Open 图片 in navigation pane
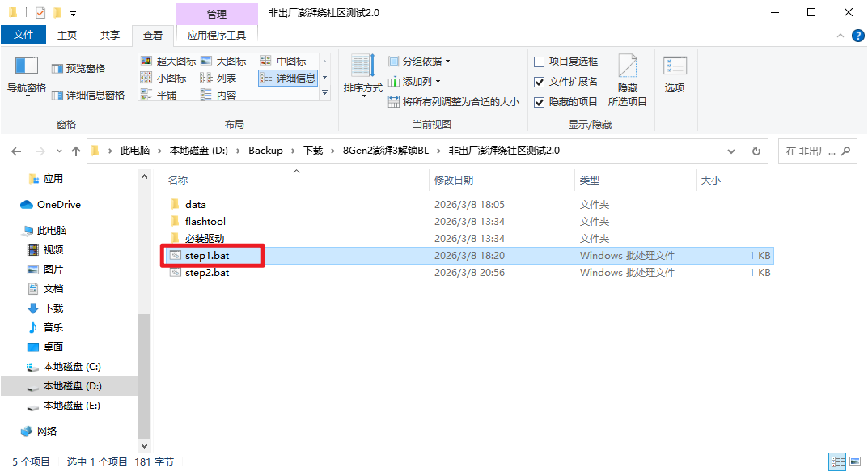 pos(45,270)
